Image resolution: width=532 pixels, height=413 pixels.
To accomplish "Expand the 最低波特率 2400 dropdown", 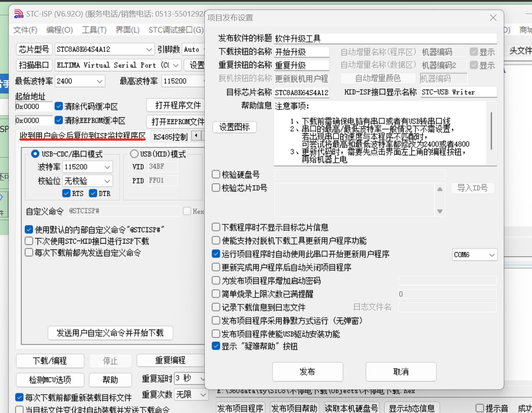I will click(x=100, y=81).
